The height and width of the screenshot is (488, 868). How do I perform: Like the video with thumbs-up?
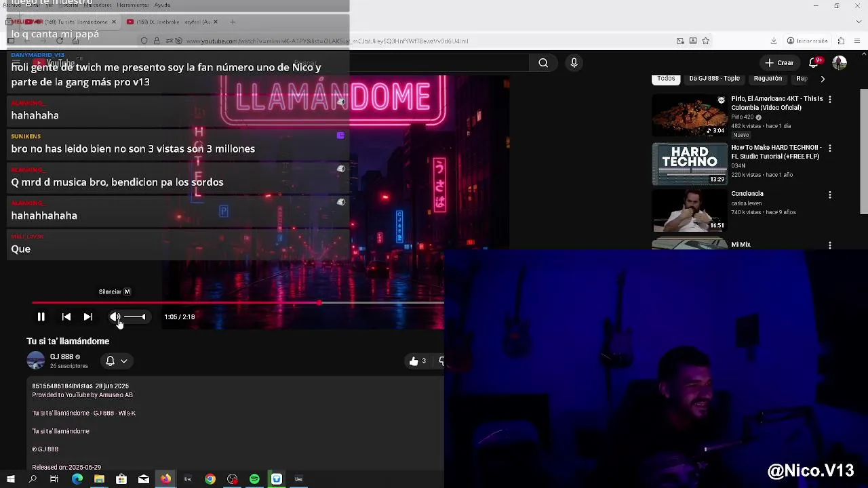coord(414,361)
